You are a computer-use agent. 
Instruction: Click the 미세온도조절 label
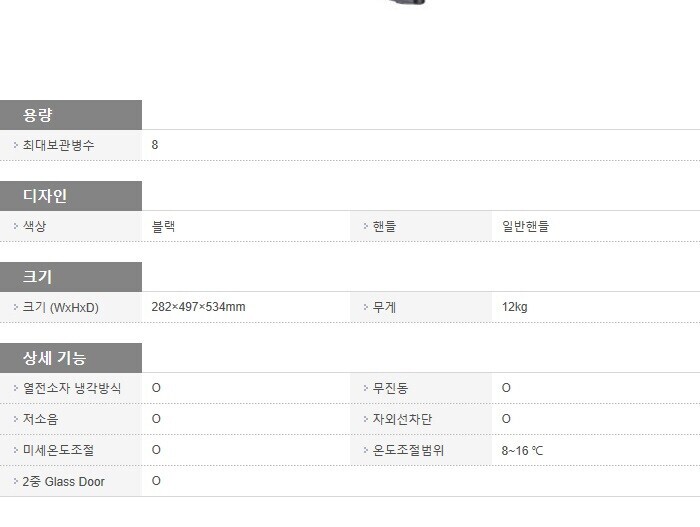(x=58, y=450)
